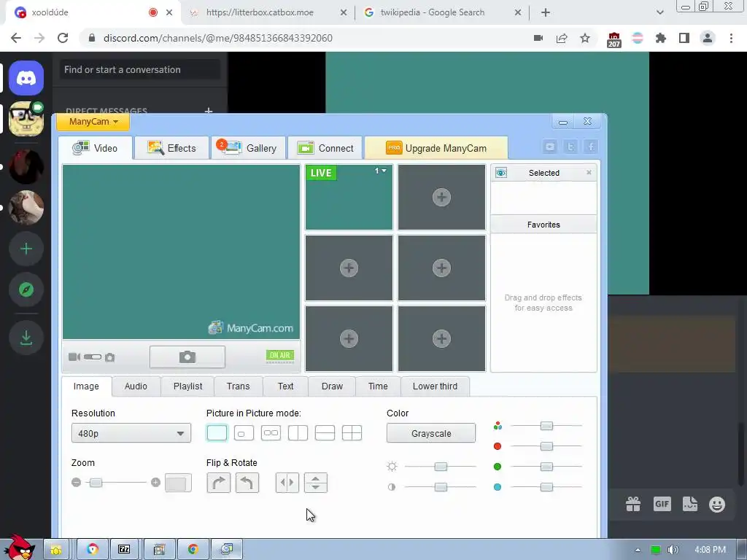Select vertical split picture mode
747x560 pixels.
point(298,433)
